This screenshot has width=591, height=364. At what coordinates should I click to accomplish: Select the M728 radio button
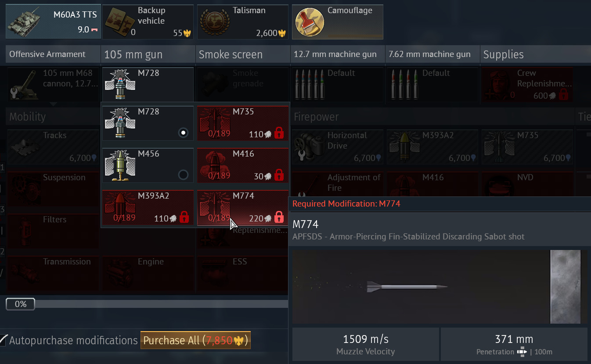(x=184, y=133)
